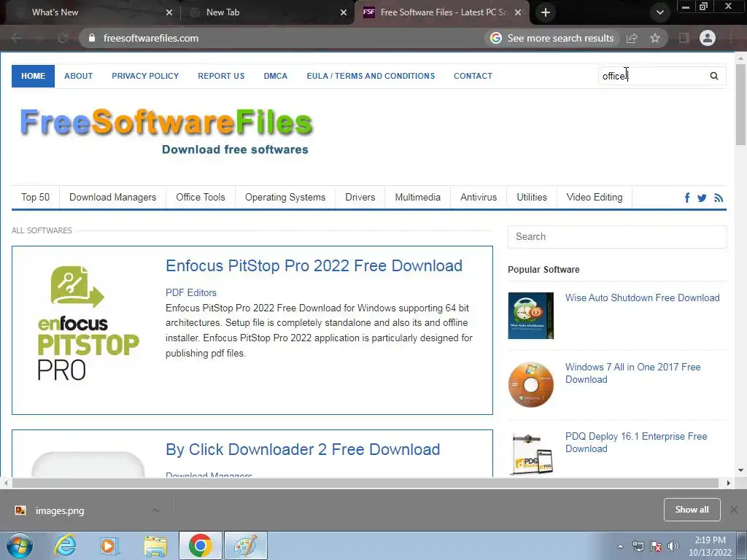
Task: Open Windows Media Player from taskbar
Action: point(109,545)
